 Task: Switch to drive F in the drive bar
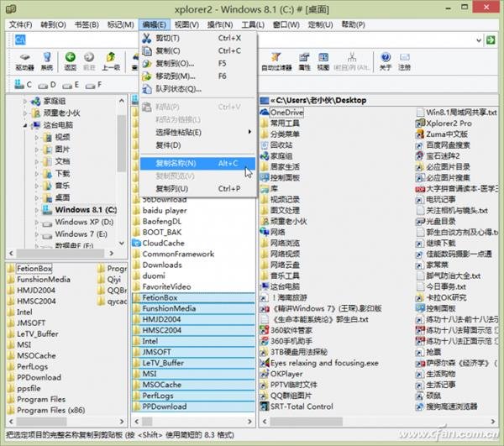(93, 85)
